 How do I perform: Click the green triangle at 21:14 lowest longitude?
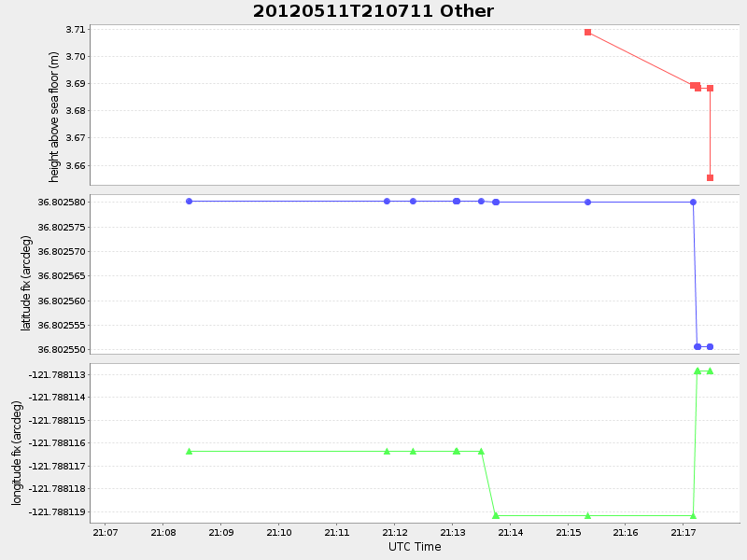pos(495,514)
